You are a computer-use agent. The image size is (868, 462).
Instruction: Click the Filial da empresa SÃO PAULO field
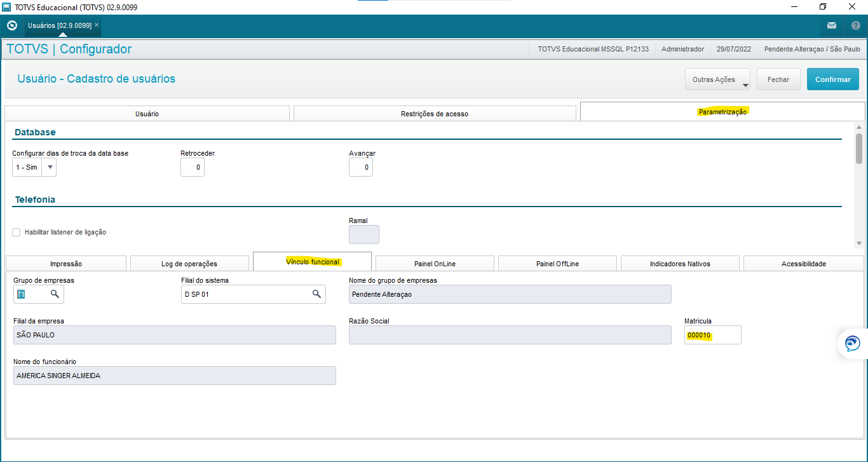[175, 335]
